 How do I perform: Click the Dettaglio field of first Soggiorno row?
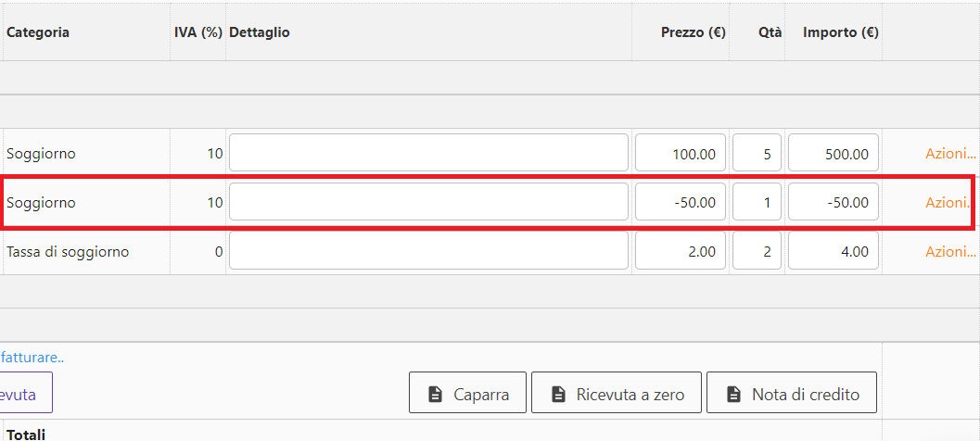click(428, 154)
